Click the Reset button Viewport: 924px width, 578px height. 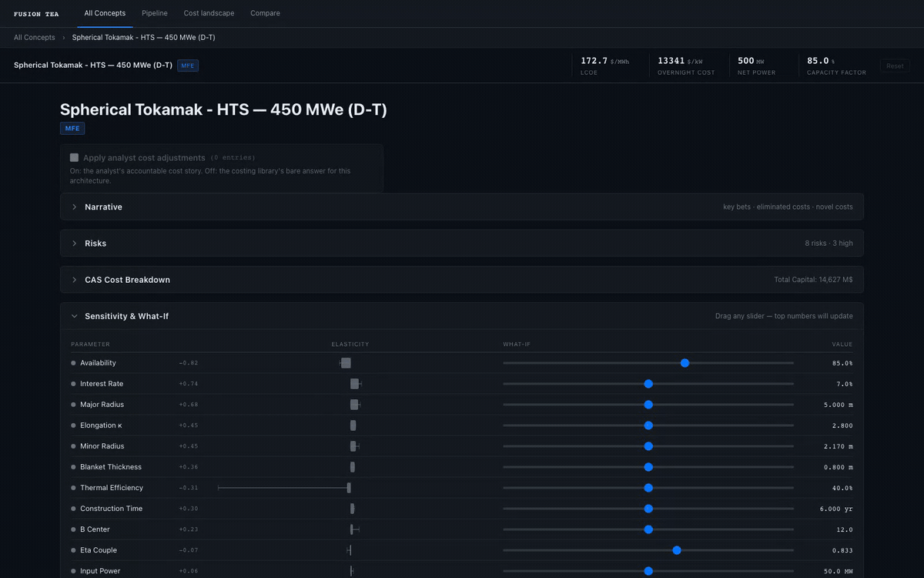(x=895, y=66)
